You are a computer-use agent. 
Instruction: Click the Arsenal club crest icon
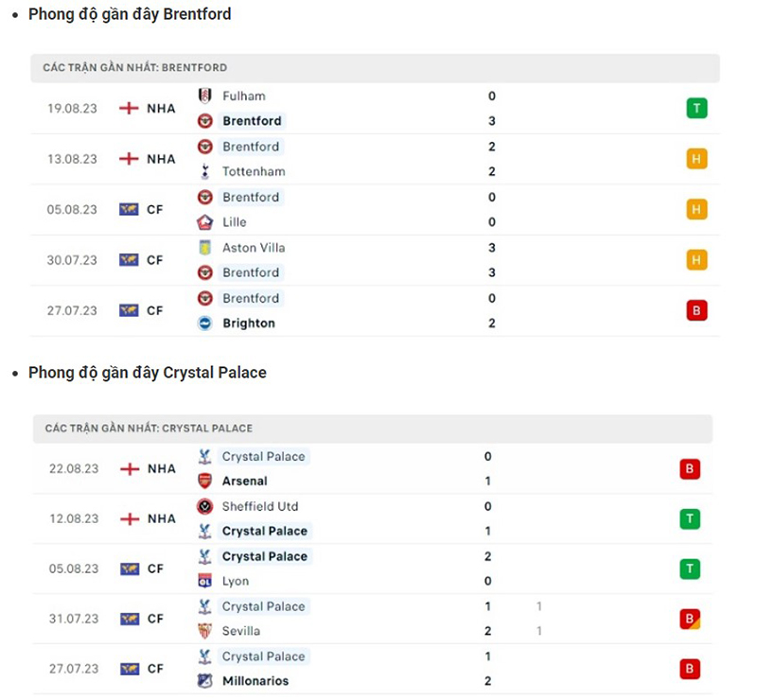point(204,481)
